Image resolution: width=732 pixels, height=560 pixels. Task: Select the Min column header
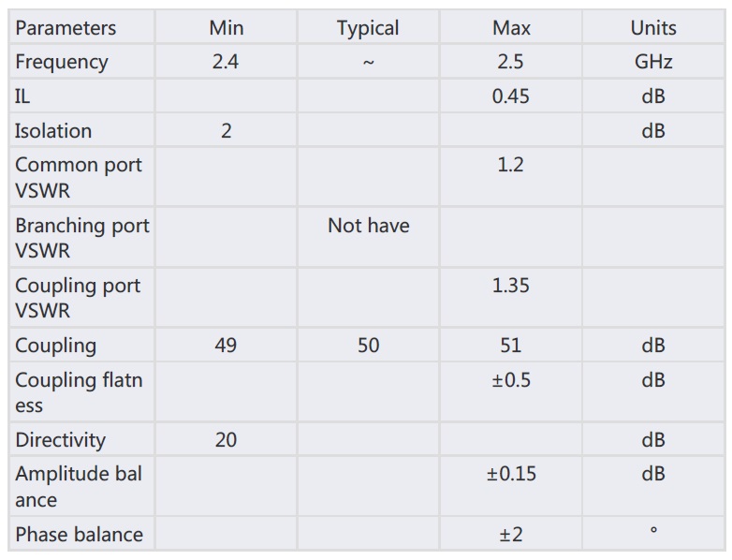click(226, 28)
